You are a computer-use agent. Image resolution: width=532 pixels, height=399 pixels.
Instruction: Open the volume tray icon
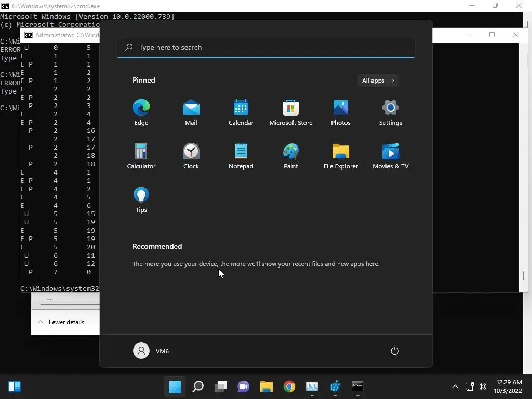[x=482, y=387]
